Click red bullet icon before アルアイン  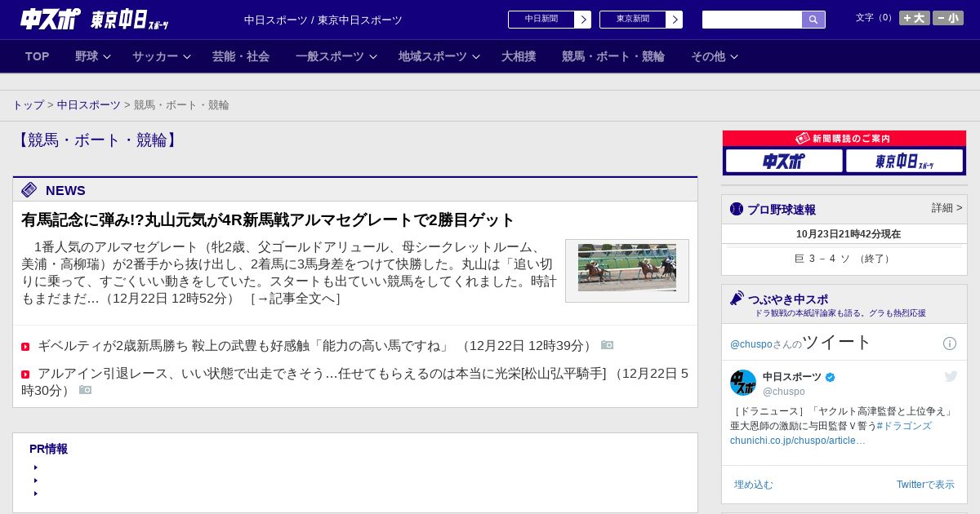tap(25, 374)
